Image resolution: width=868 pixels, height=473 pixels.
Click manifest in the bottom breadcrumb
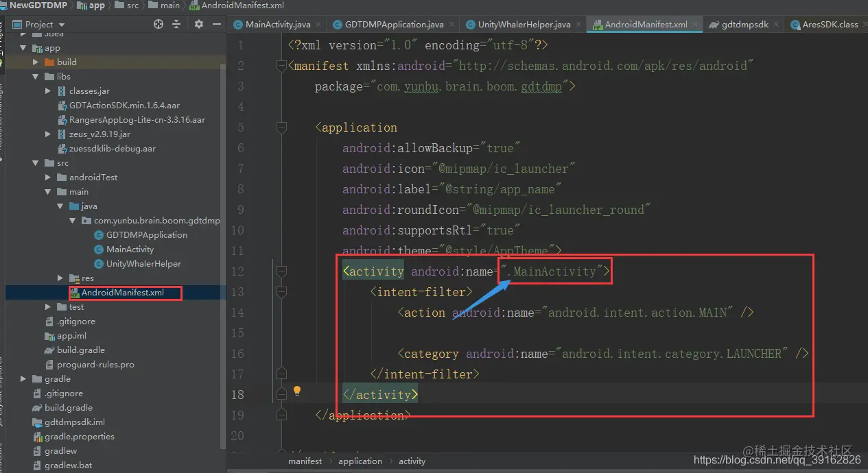(305, 461)
